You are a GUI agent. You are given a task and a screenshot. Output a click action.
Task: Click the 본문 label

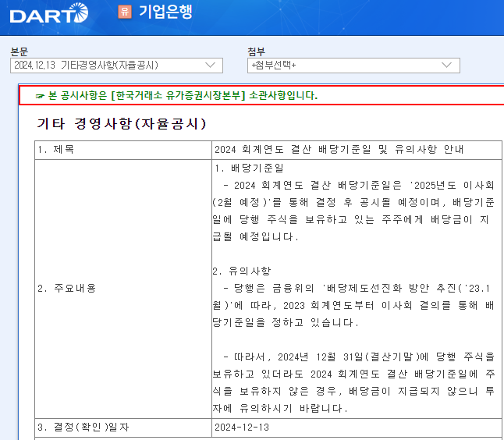20,51
